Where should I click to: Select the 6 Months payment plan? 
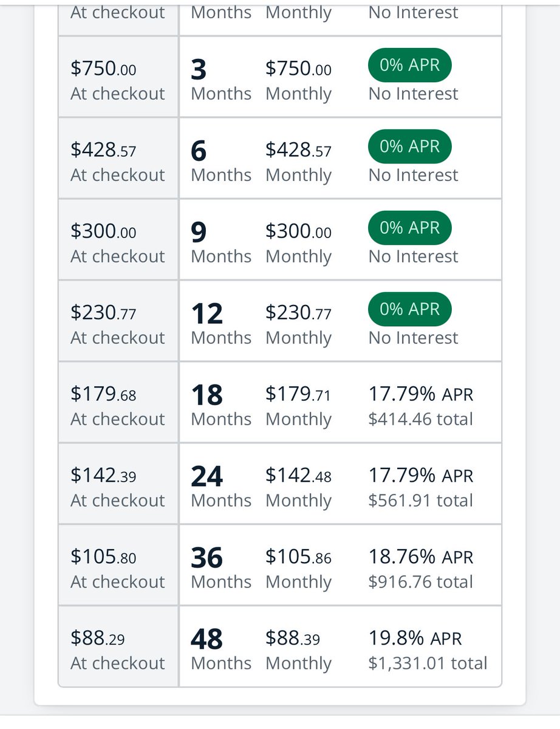(x=280, y=159)
